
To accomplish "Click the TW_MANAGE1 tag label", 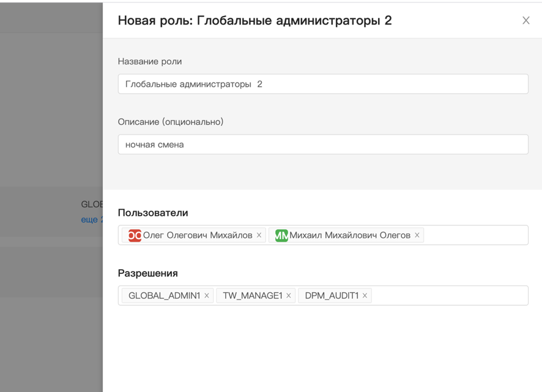I will pos(252,296).
